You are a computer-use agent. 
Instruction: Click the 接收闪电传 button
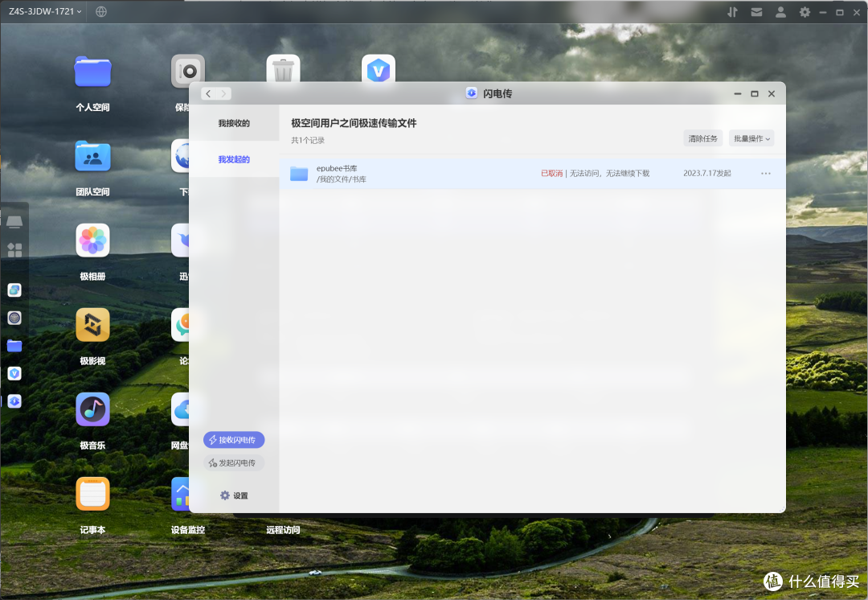[x=234, y=440]
